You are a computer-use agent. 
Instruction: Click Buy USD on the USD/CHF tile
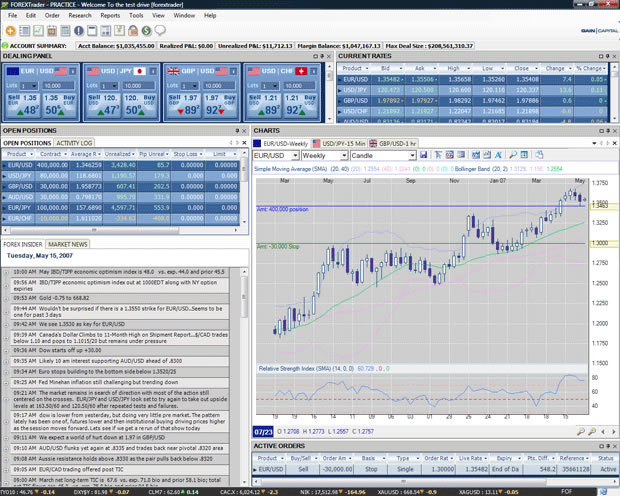pyautogui.click(x=301, y=104)
